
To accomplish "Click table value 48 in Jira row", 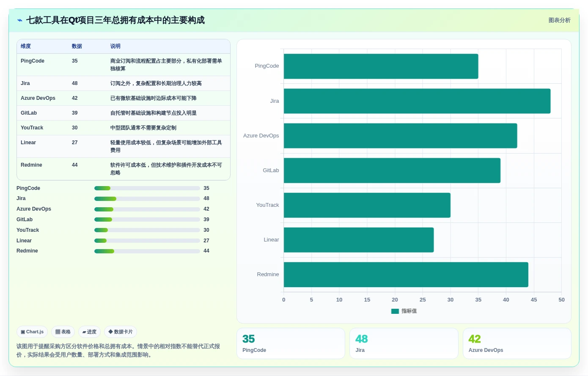I will pyautogui.click(x=75, y=83).
